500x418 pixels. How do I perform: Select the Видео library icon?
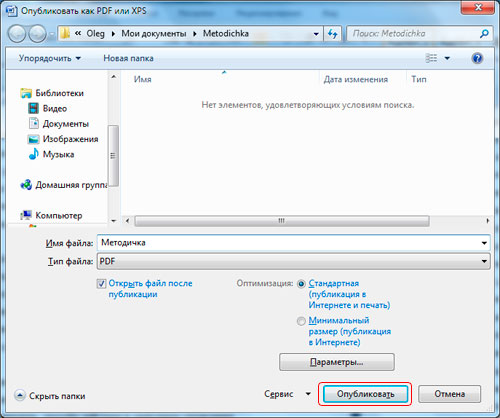coord(33,108)
